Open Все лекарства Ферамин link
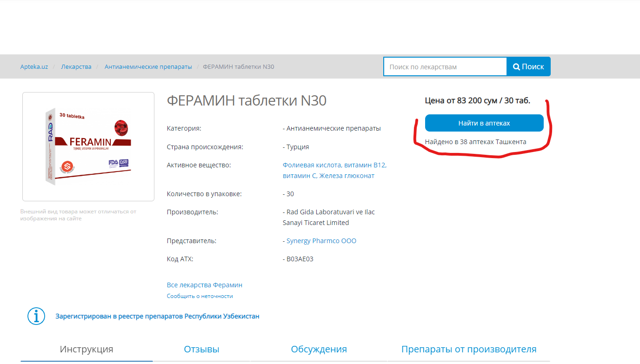The image size is (640, 364). pos(205,285)
